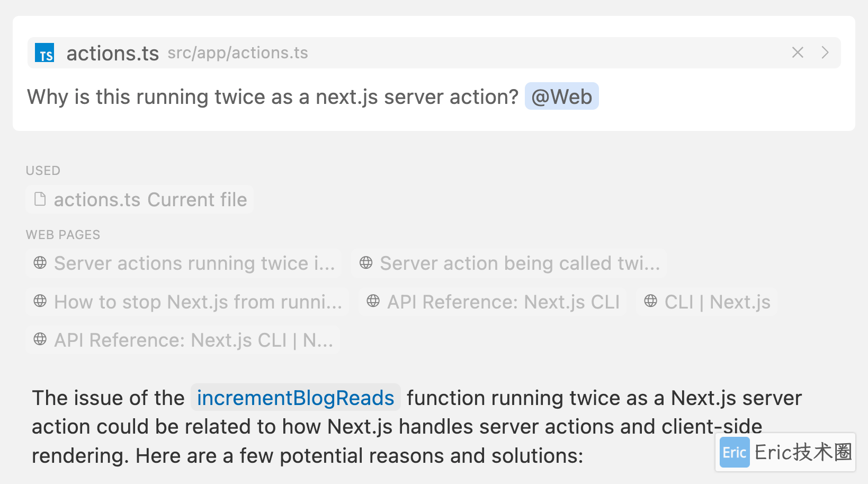Remove the actions.ts context with the X icon
Screen dimensions: 868x484
click(798, 52)
